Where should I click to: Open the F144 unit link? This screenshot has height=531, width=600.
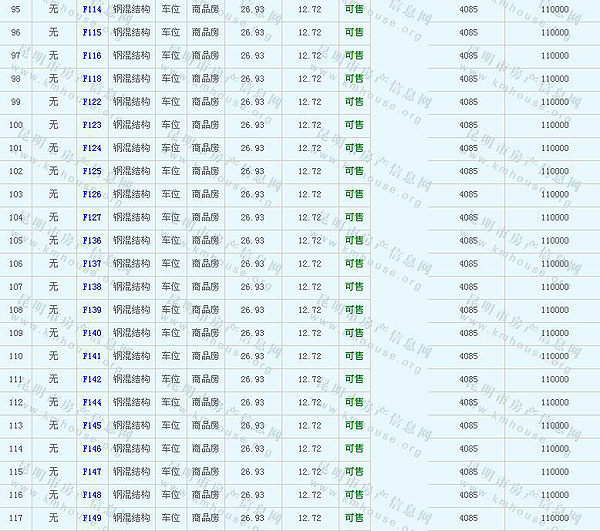pyautogui.click(x=92, y=402)
